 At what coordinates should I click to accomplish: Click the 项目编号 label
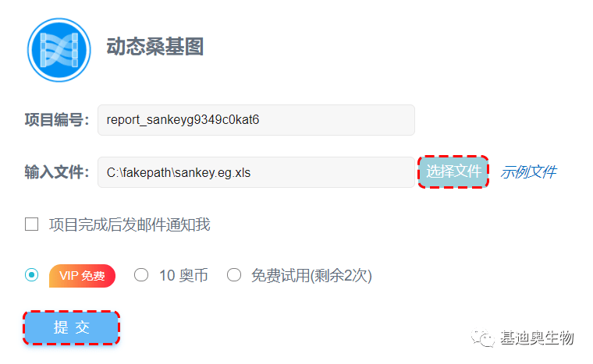(x=57, y=120)
